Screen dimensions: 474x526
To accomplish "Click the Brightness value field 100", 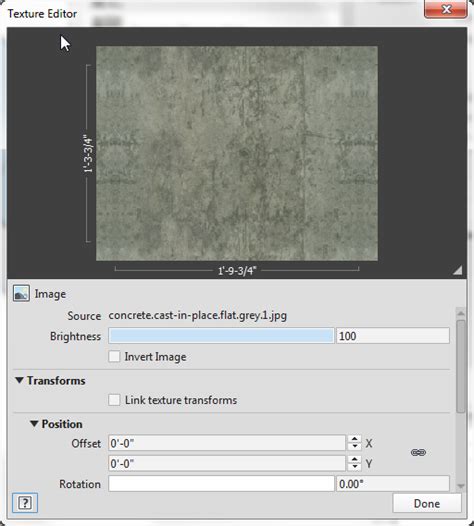I will point(393,336).
